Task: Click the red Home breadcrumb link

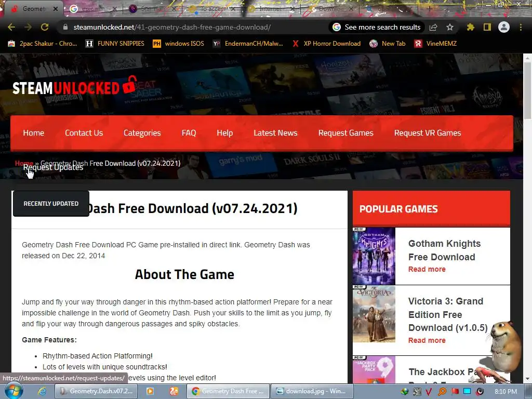Action: tap(24, 163)
